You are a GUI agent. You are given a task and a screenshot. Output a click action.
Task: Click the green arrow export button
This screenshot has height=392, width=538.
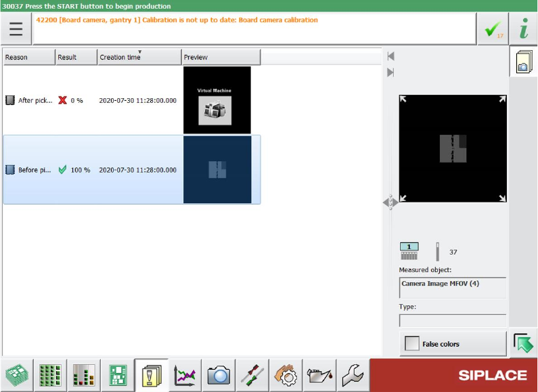click(524, 343)
